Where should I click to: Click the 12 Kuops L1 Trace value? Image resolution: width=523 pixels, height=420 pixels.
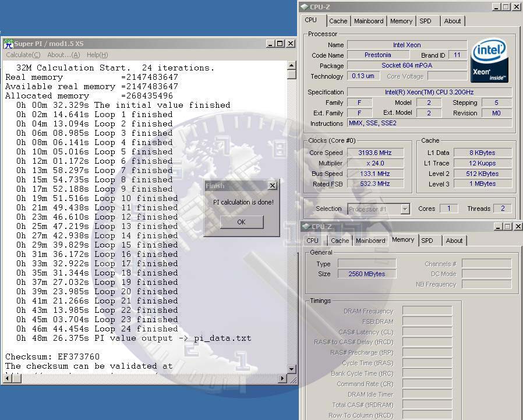(483, 163)
